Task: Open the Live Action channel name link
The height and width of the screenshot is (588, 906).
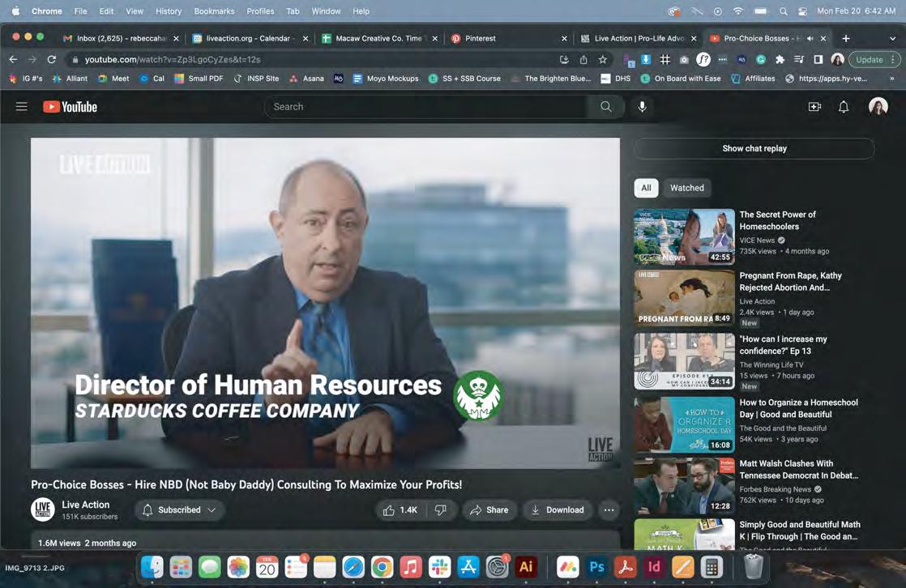Action: [86, 505]
